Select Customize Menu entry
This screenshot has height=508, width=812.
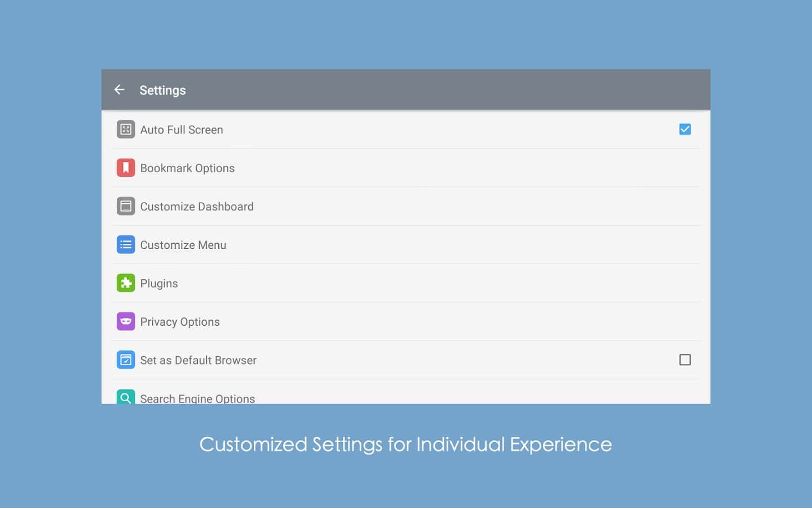[183, 245]
